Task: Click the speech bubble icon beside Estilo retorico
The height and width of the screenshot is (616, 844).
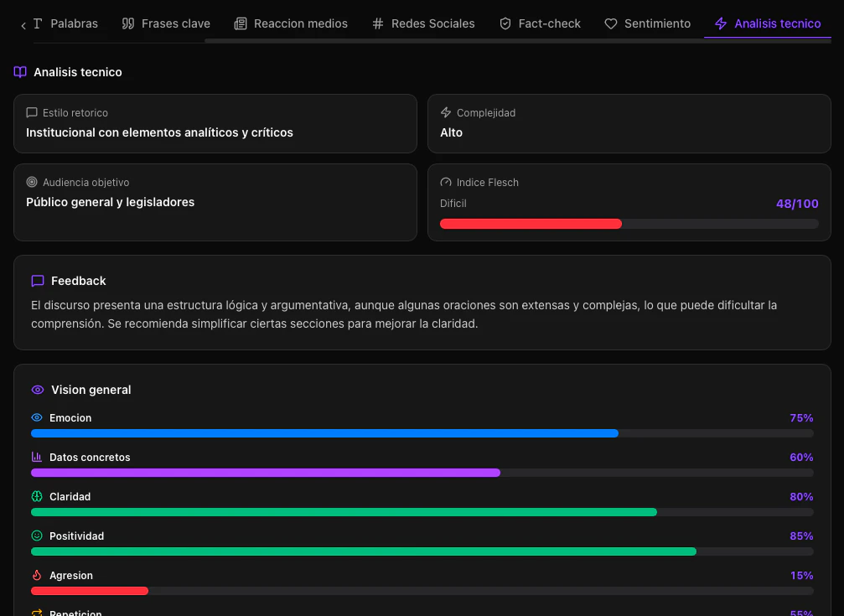Action: 31,112
